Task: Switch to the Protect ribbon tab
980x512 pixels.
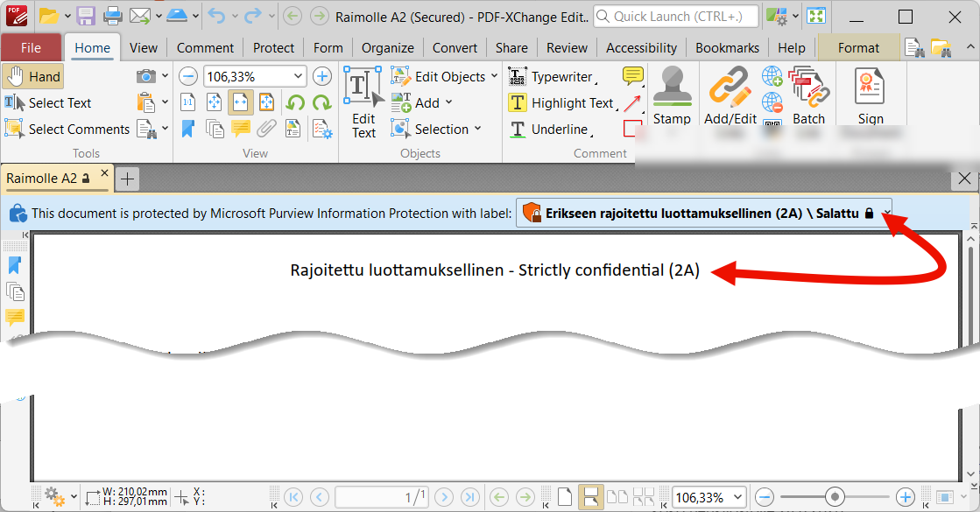Action: [274, 48]
